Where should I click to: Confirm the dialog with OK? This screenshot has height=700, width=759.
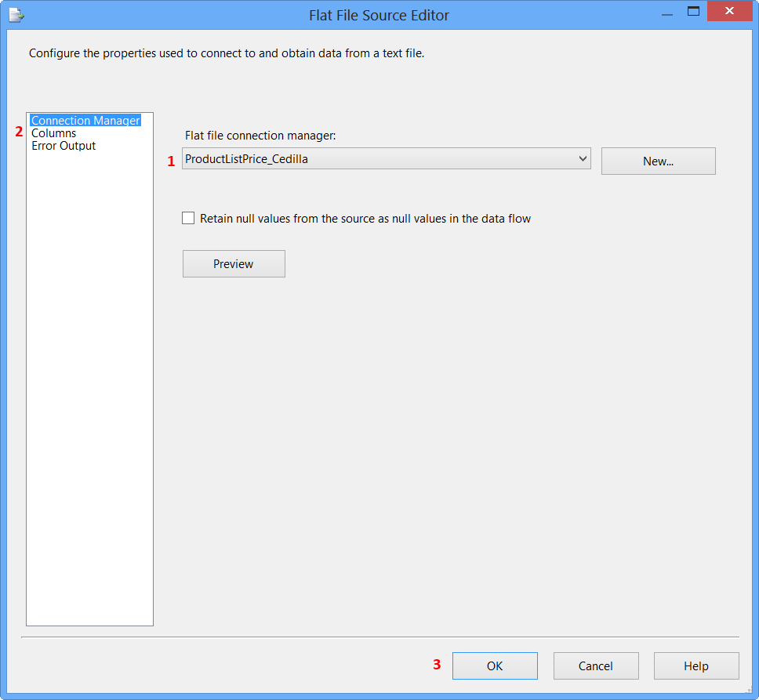click(x=495, y=666)
